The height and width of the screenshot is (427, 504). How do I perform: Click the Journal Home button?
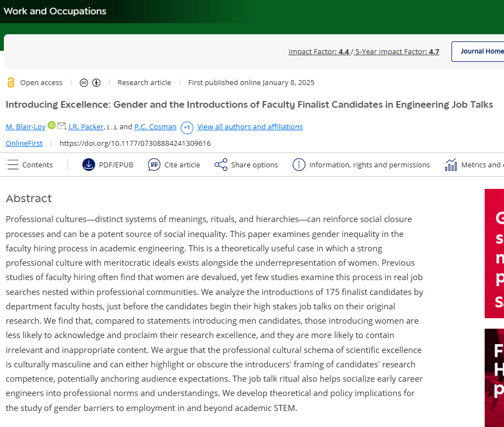(x=478, y=51)
